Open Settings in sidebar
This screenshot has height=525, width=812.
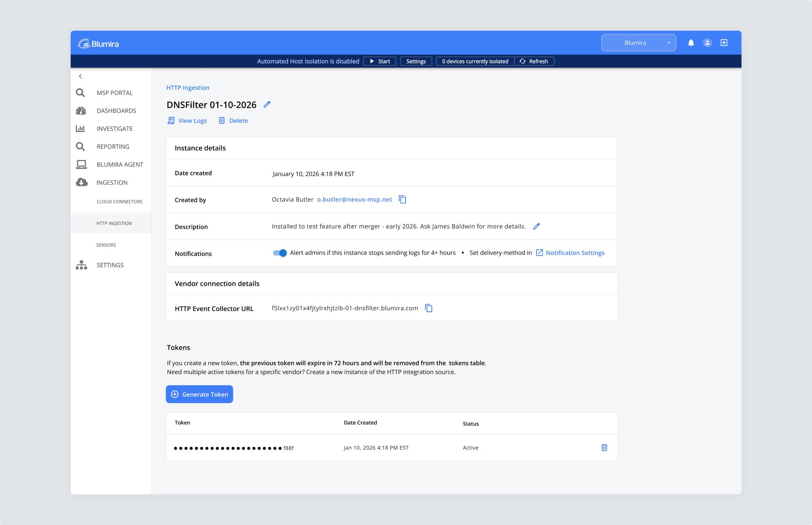110,265
